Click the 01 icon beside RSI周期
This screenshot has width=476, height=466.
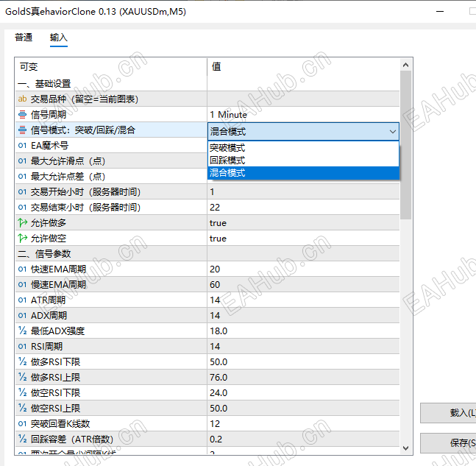click(x=22, y=346)
